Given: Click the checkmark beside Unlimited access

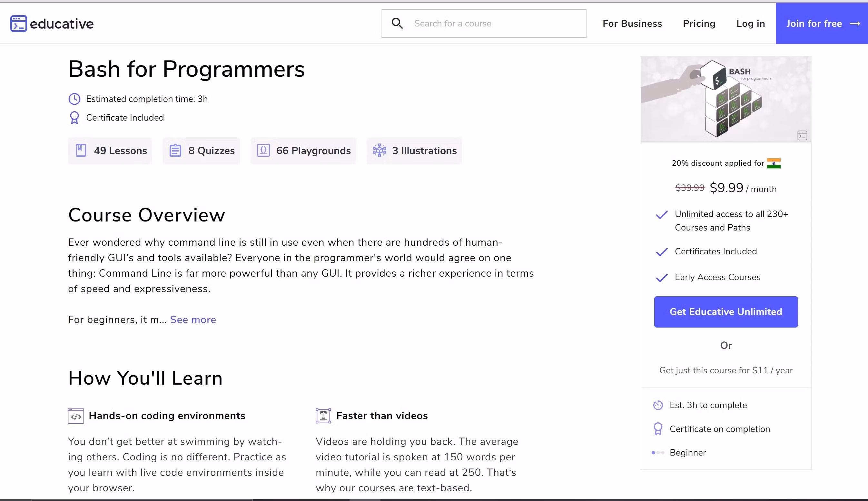Looking at the screenshot, I should (662, 215).
